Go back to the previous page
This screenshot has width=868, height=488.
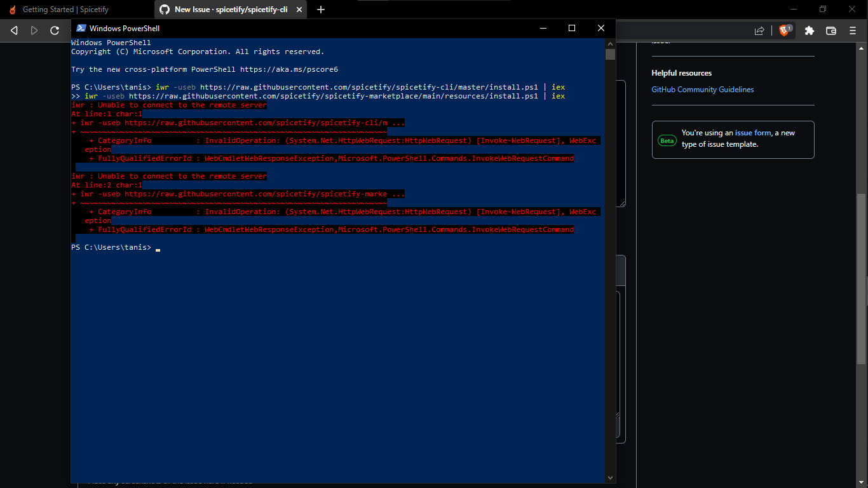(x=13, y=30)
